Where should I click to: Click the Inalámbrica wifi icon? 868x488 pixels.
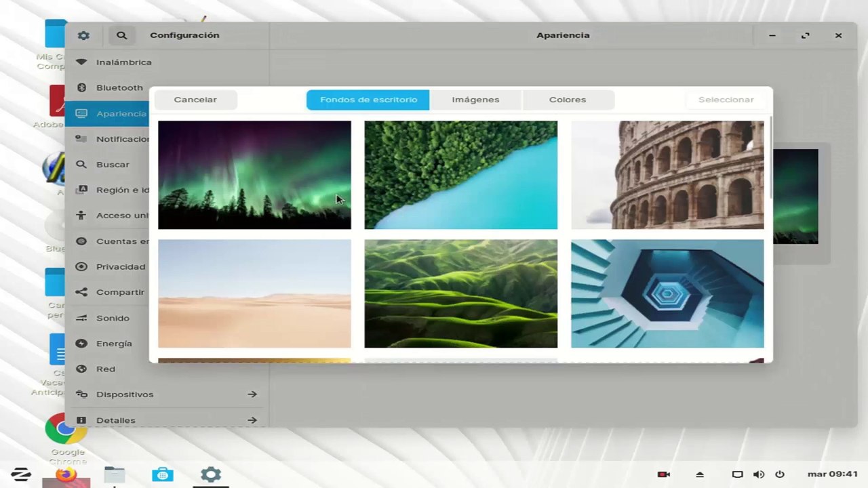(x=81, y=62)
